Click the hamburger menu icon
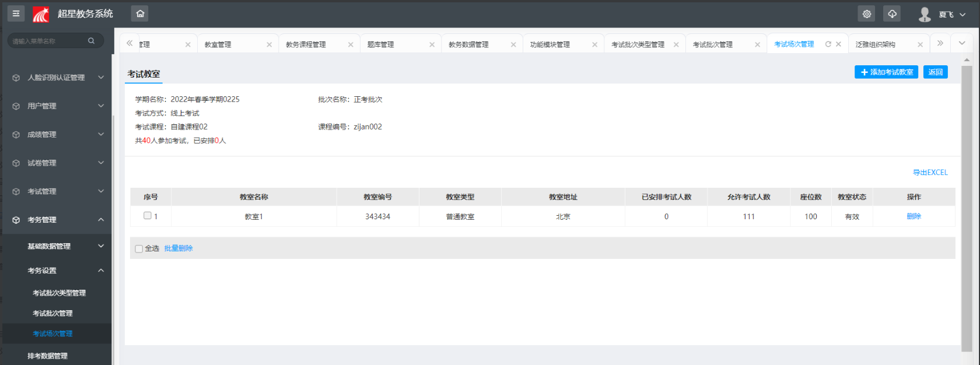 click(16, 13)
